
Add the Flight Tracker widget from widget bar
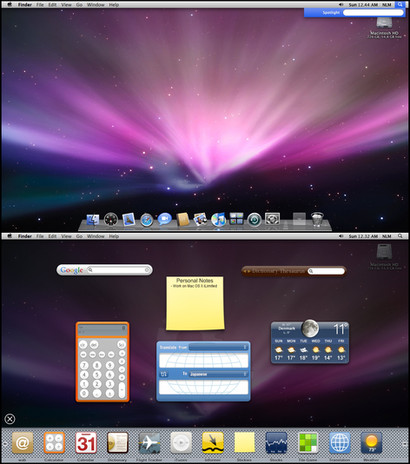tap(149, 443)
